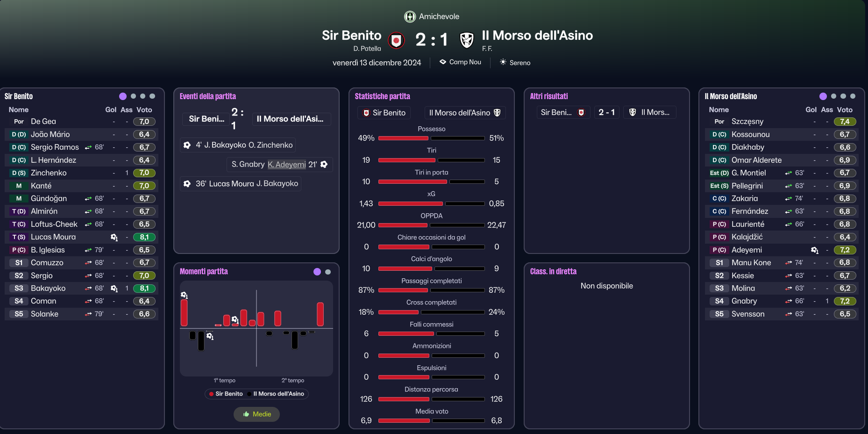
Task: Select second page dot in Momenti partita panel
Action: [328, 272]
